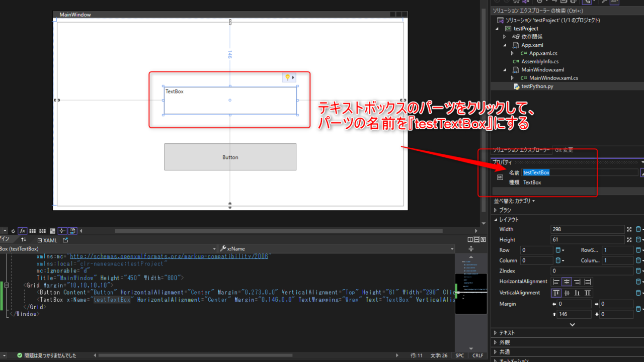This screenshot has width=644, height=362.
Task: Click the vertical split layout icon
Action: point(470,240)
